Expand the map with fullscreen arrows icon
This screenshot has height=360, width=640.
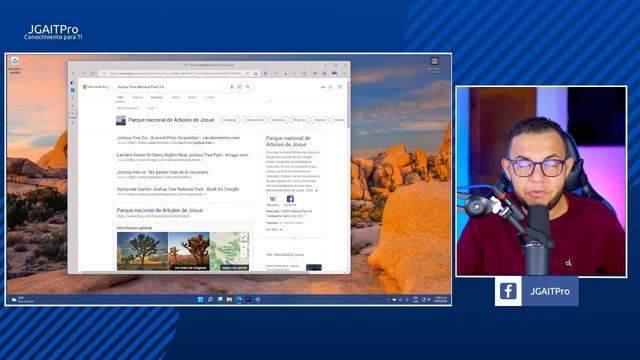click(x=244, y=237)
